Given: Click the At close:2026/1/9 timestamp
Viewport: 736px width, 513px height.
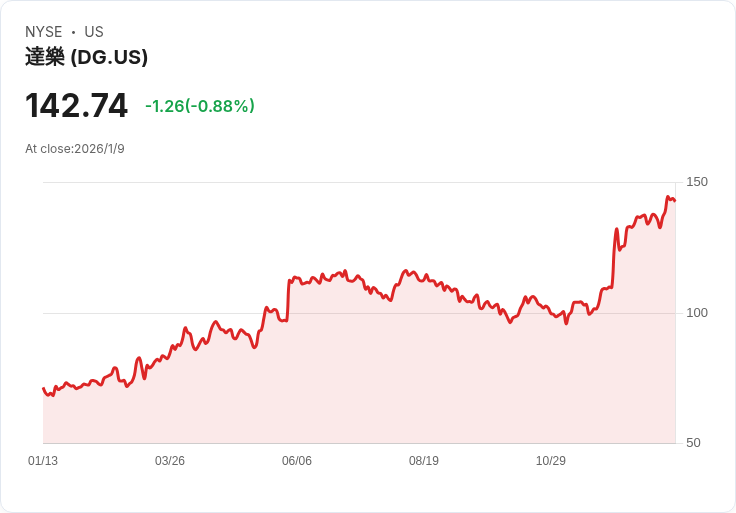Looking at the screenshot, I should (x=75, y=149).
